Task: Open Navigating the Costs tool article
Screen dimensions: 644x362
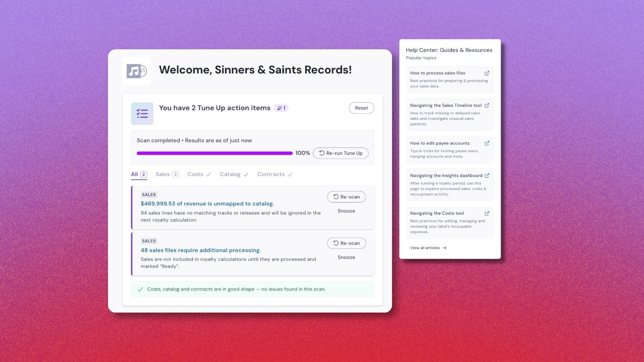Action: pyautogui.click(x=450, y=222)
